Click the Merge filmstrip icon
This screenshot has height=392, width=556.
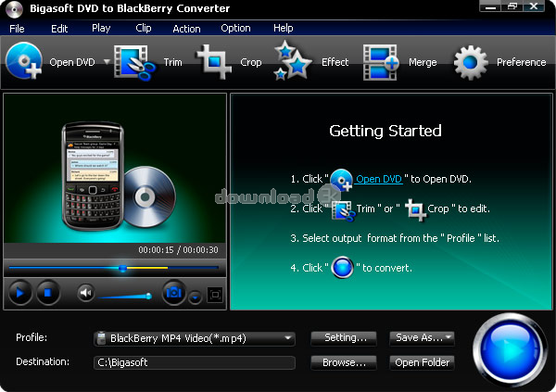tap(381, 62)
